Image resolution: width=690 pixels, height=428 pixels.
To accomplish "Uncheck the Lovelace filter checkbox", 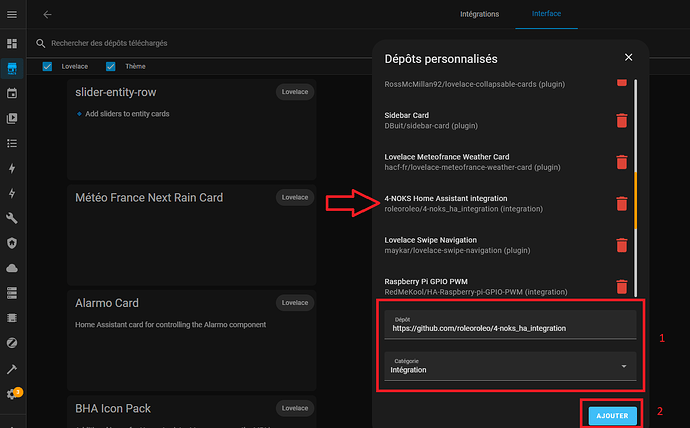I will point(48,67).
